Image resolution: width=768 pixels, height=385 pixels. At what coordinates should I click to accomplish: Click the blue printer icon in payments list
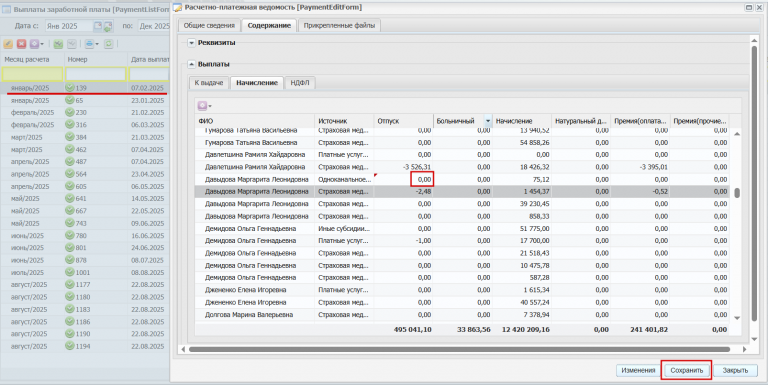(89, 44)
